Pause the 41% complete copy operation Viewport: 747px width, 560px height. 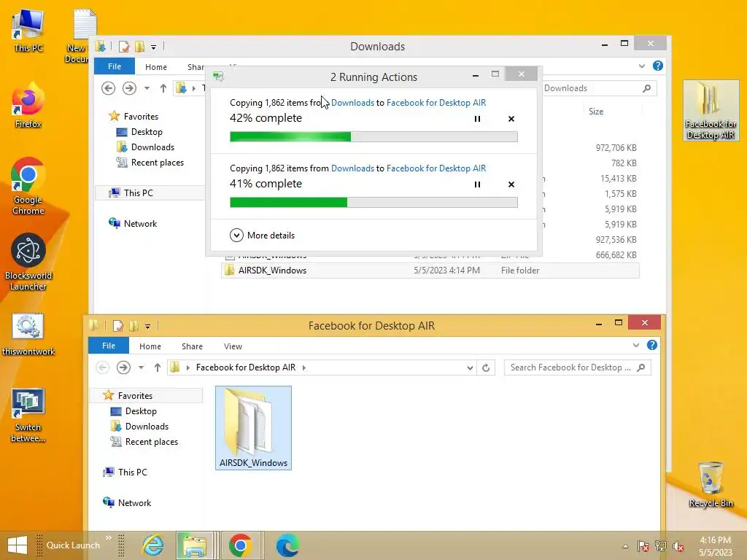[x=477, y=184]
